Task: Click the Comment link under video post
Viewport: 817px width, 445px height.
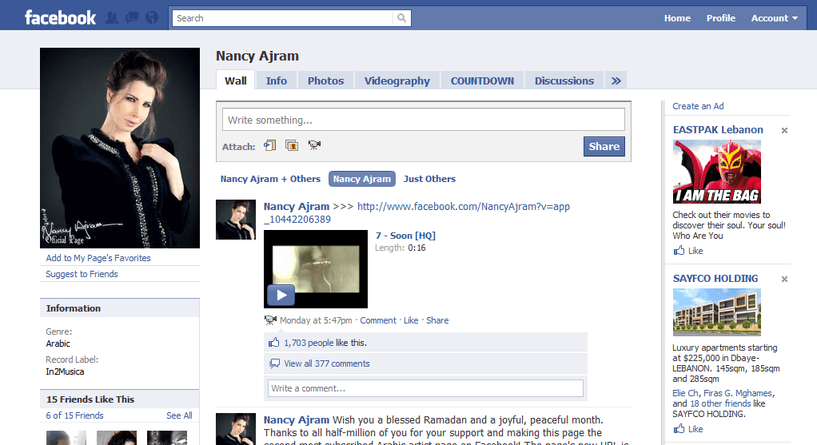Action: pyautogui.click(x=378, y=320)
